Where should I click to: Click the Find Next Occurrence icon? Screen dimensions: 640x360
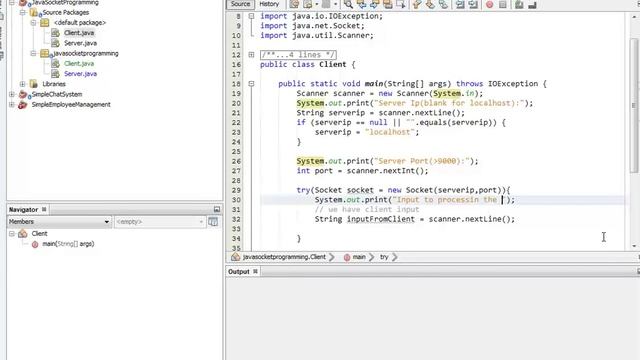coord(375,4)
